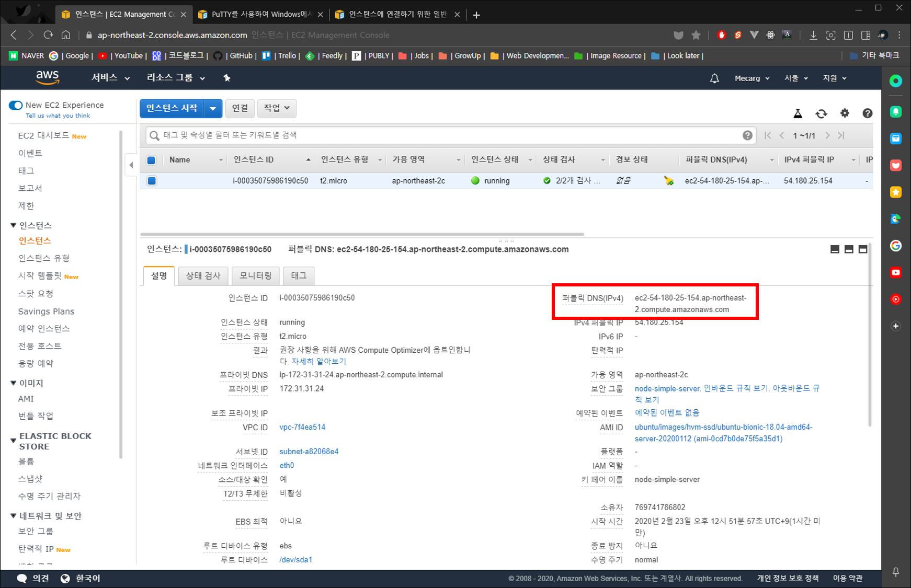
Task: Open the pin shortcuts star icon in AWS header
Action: 227,78
